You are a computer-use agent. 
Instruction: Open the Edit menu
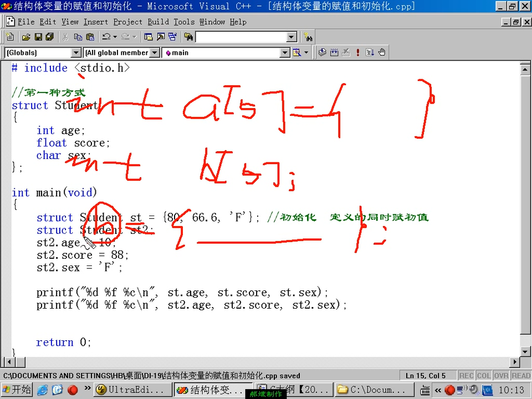[48, 22]
